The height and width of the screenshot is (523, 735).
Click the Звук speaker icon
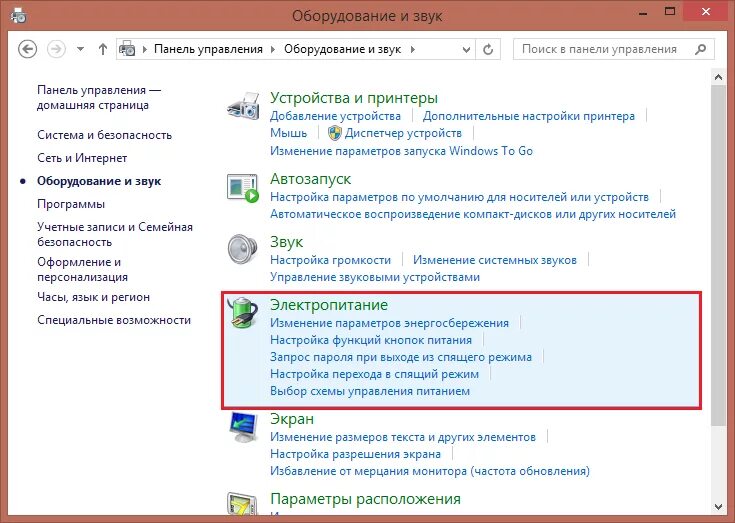(243, 249)
